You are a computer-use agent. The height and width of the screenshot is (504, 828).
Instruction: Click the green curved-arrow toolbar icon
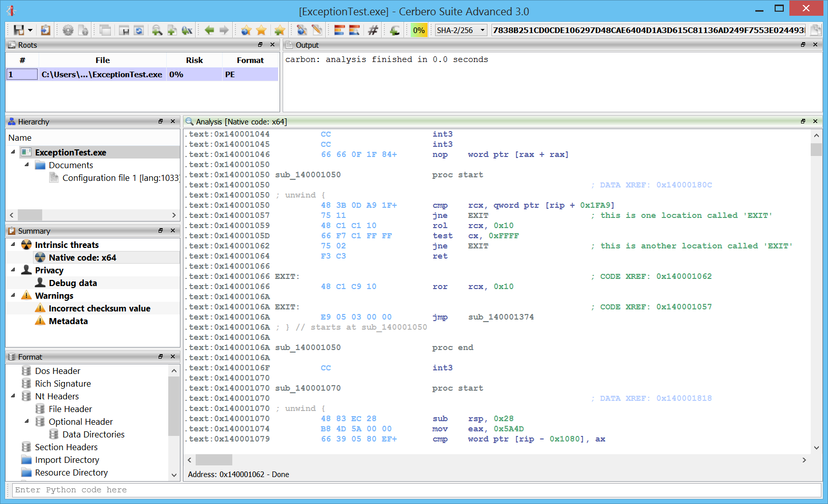(x=394, y=30)
